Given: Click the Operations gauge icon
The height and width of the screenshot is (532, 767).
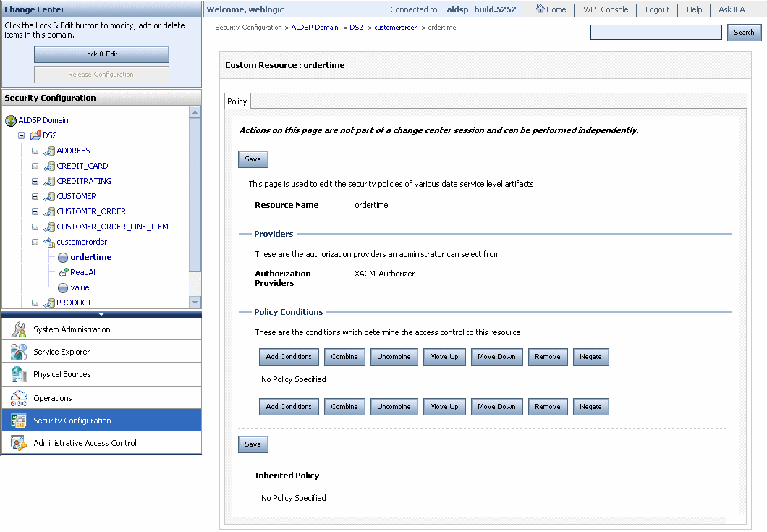Looking at the screenshot, I should [x=19, y=398].
